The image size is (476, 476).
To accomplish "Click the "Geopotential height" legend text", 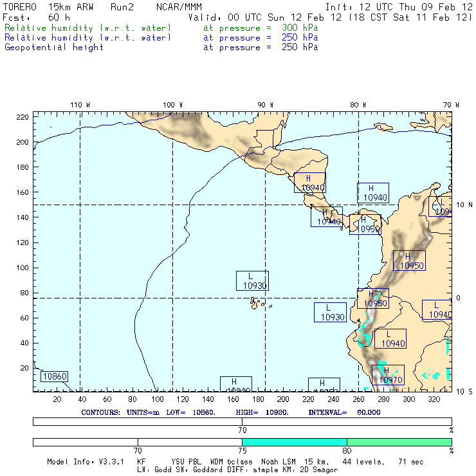I will point(54,48).
